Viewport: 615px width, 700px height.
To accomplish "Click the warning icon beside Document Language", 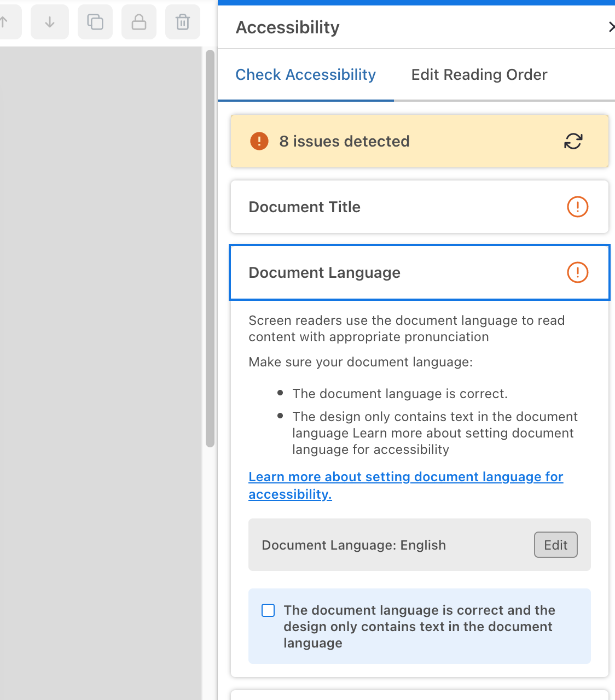I will pyautogui.click(x=577, y=272).
